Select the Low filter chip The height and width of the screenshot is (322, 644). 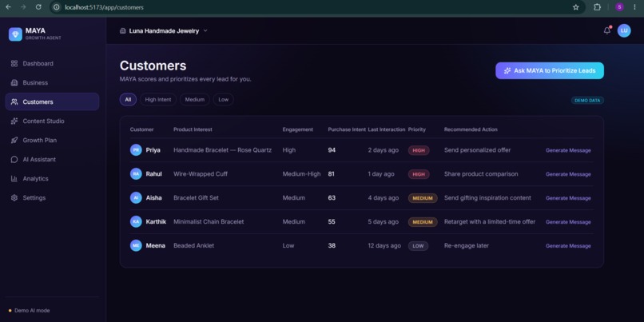tap(224, 99)
